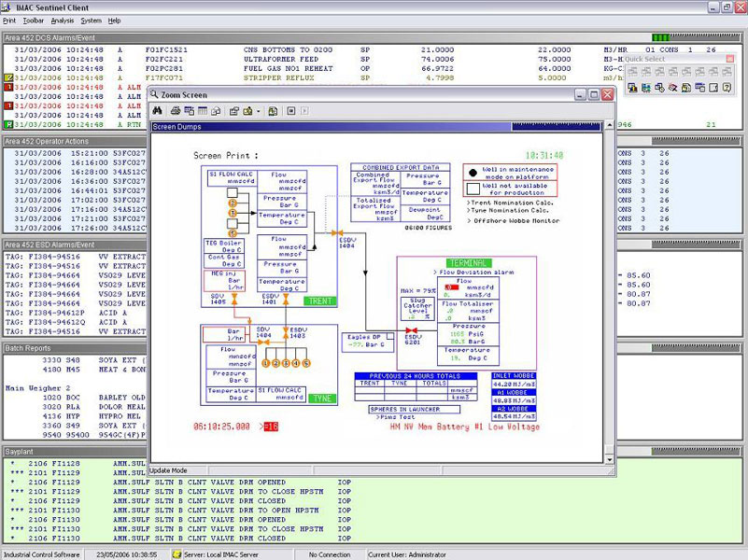Click the 'Well not available for production' white box
748x560 pixels.
pyautogui.click(x=473, y=189)
